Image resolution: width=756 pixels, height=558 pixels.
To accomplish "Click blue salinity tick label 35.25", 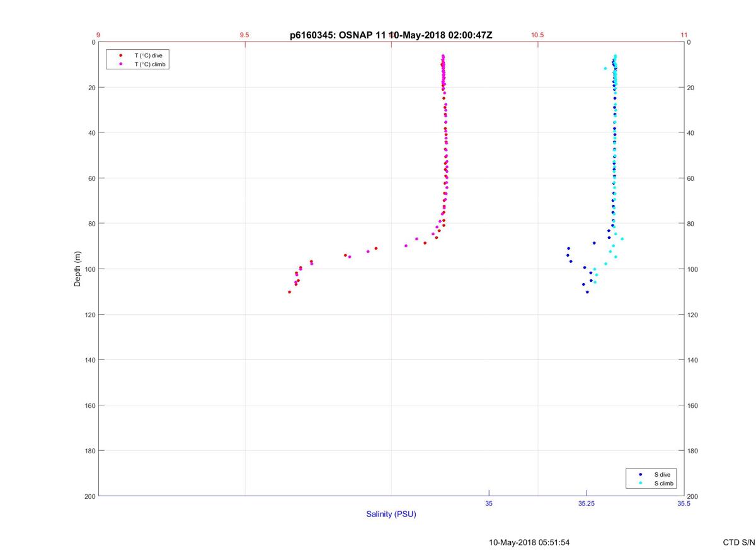I will point(586,503).
